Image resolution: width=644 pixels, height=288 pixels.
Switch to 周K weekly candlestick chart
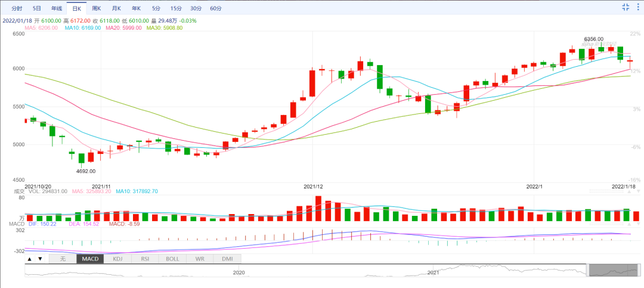(x=95, y=8)
